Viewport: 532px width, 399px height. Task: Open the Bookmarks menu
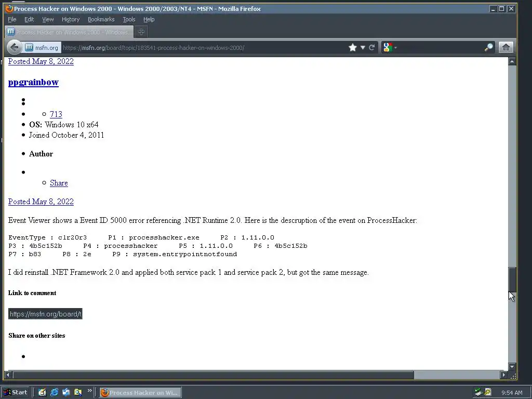[101, 19]
